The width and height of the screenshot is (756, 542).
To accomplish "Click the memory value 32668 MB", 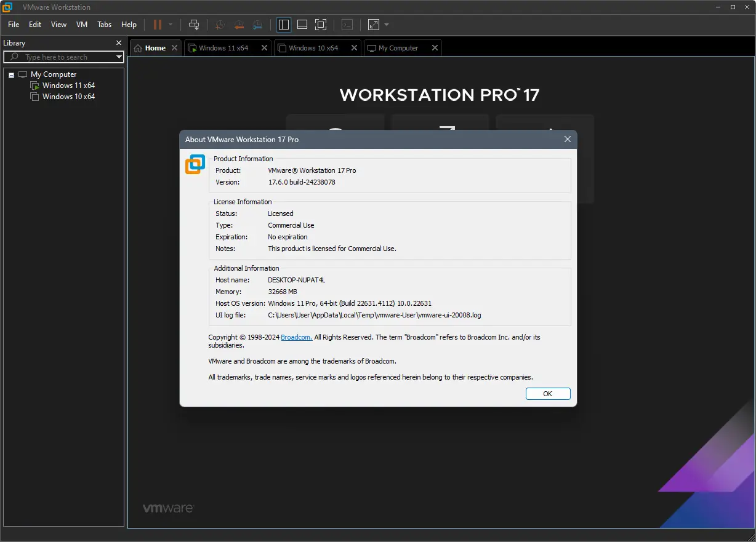I will click(x=283, y=292).
